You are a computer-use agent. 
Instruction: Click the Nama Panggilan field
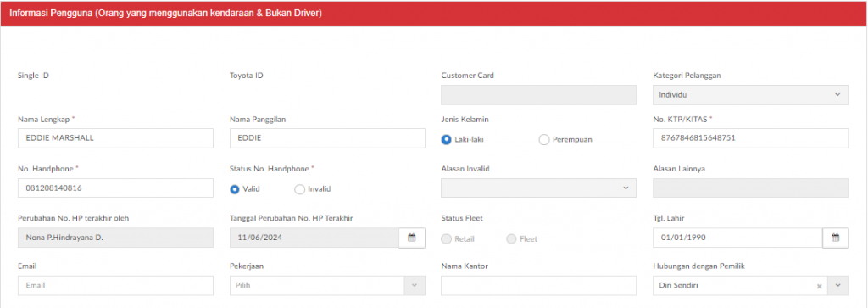[327, 138]
